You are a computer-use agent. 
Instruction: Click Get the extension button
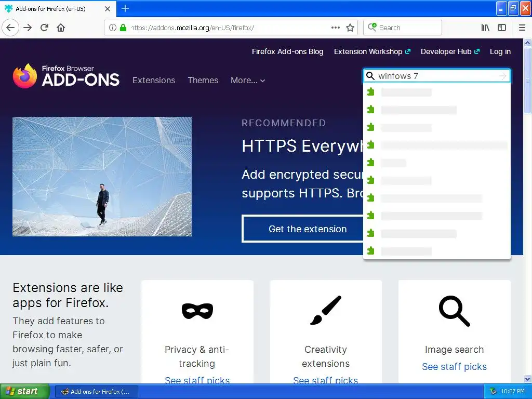pos(303,229)
